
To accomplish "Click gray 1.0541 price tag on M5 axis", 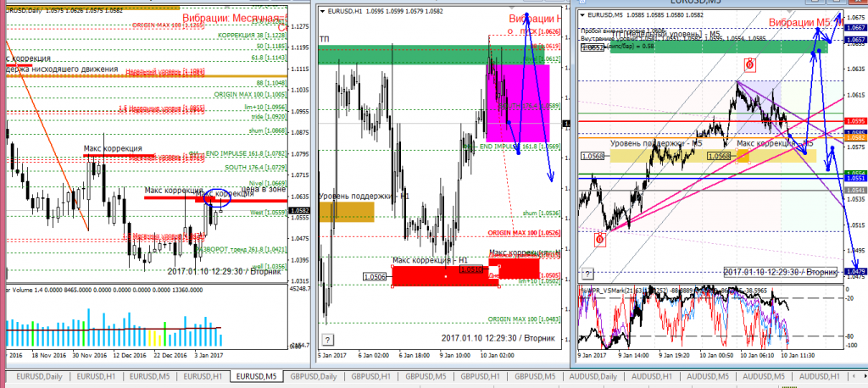I will pyautogui.click(x=854, y=190).
